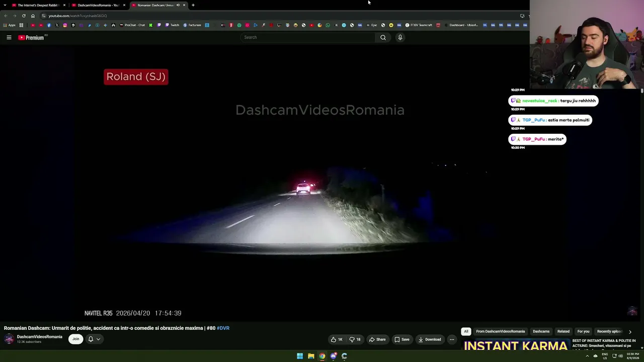Screen dimensions: 644x362
Task: Open DashcamVideosRomania channel avatar
Action: pos(9,339)
